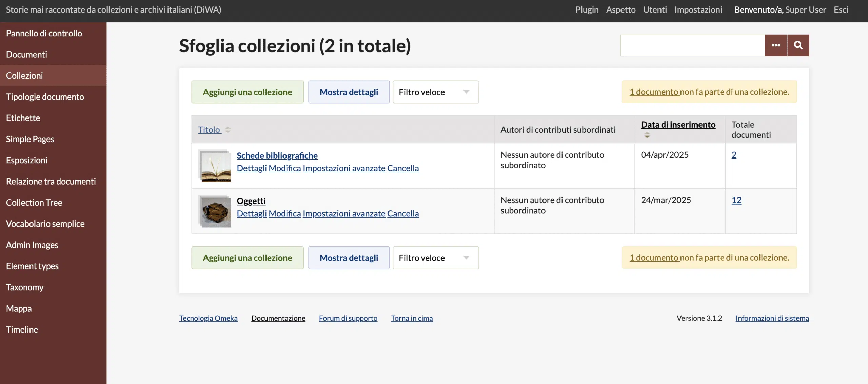Open Simple Pages in sidebar
The height and width of the screenshot is (384, 868).
coord(53,139)
